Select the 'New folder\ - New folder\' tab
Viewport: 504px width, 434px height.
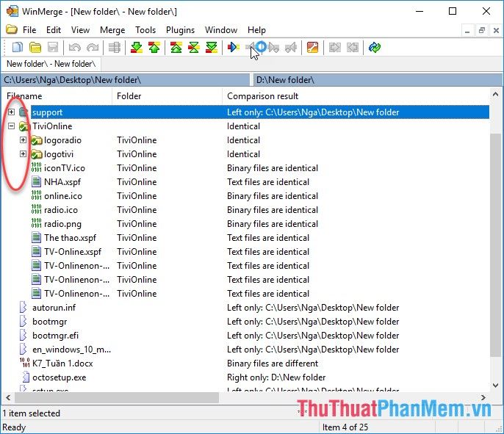[51, 64]
